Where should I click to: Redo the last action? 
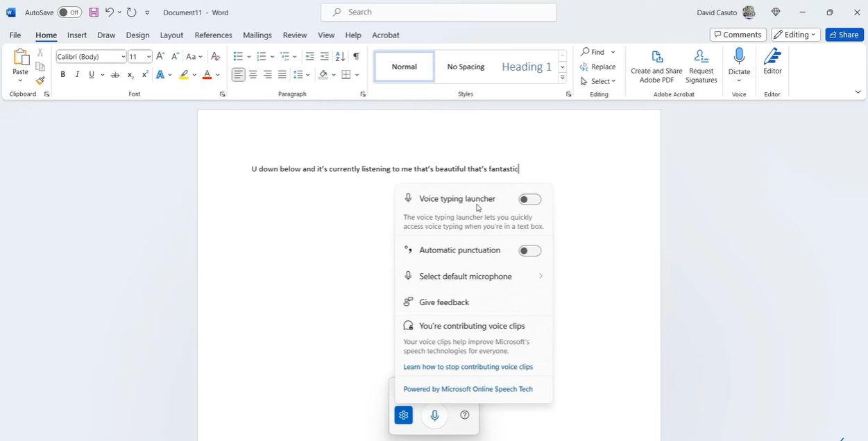[131, 12]
